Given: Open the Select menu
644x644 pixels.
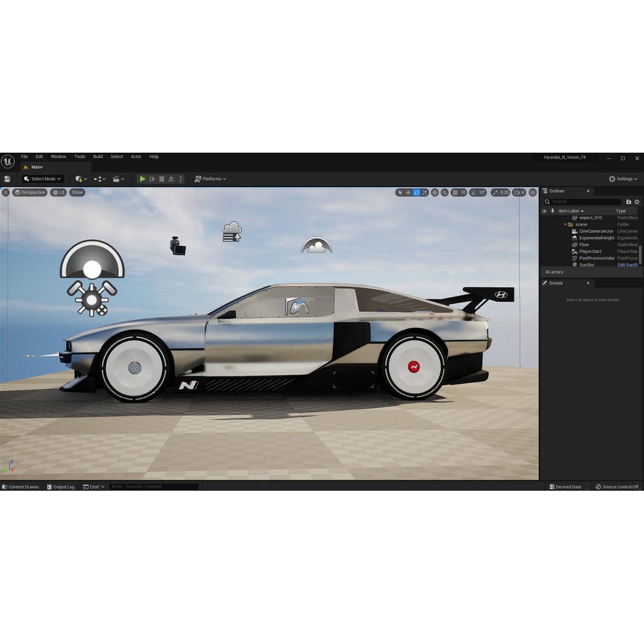Looking at the screenshot, I should point(117,157).
